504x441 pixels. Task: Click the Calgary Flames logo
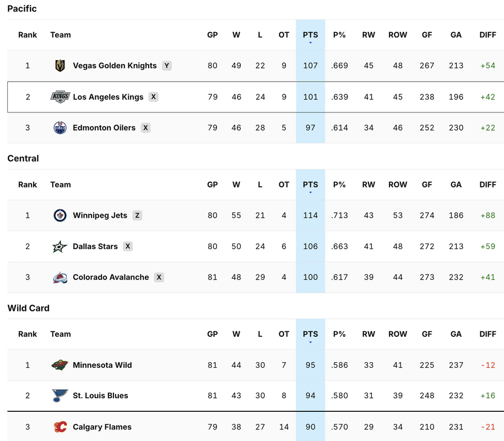point(60,427)
